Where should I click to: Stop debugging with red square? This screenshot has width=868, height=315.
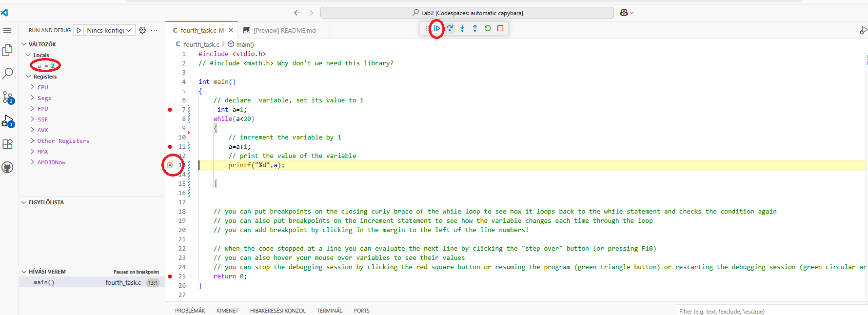[x=500, y=28]
